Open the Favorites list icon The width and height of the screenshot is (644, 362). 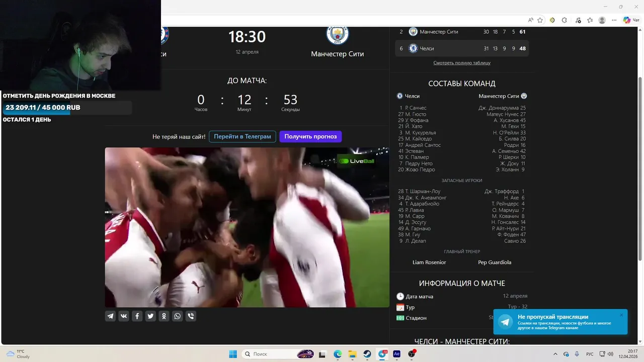tap(589, 20)
